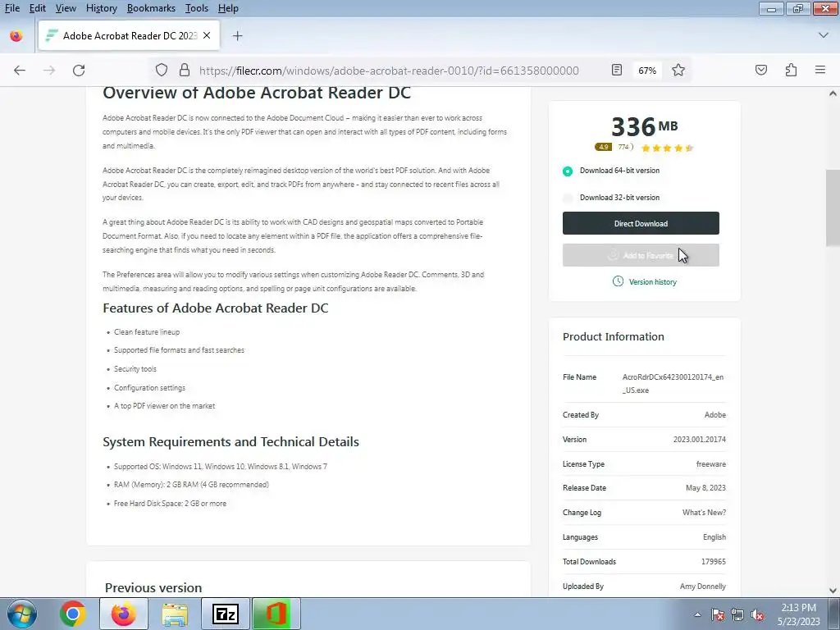Viewport: 840px width, 630px height.
Task: Switch to Firefox in the taskbar
Action: 123,614
